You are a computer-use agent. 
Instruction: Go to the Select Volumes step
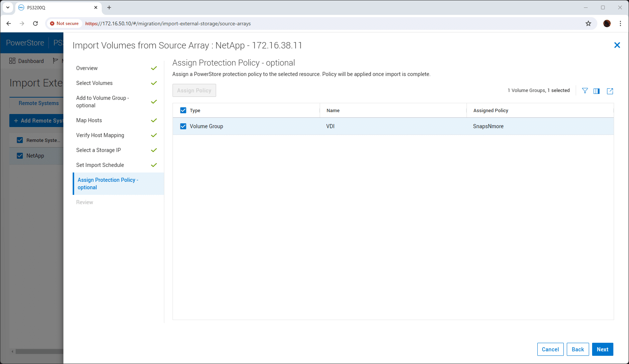point(94,83)
